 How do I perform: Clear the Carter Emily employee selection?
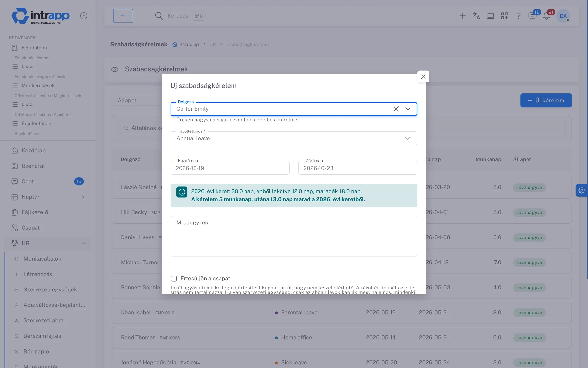pos(396,109)
